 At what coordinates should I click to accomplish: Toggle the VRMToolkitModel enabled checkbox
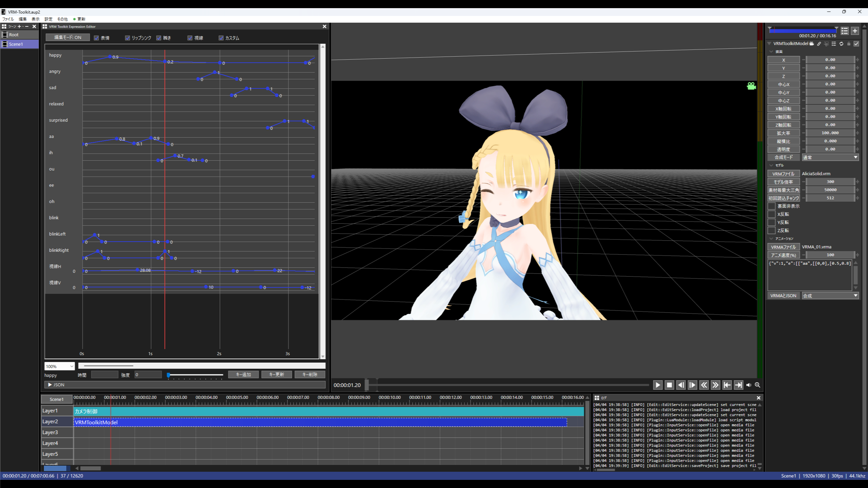click(856, 44)
